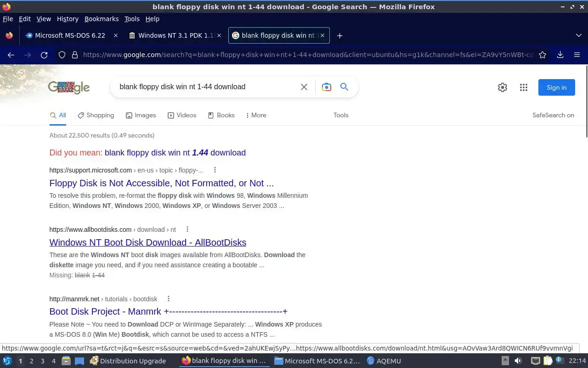Switch to virtual desktop 2
588x368 pixels.
tap(31, 361)
